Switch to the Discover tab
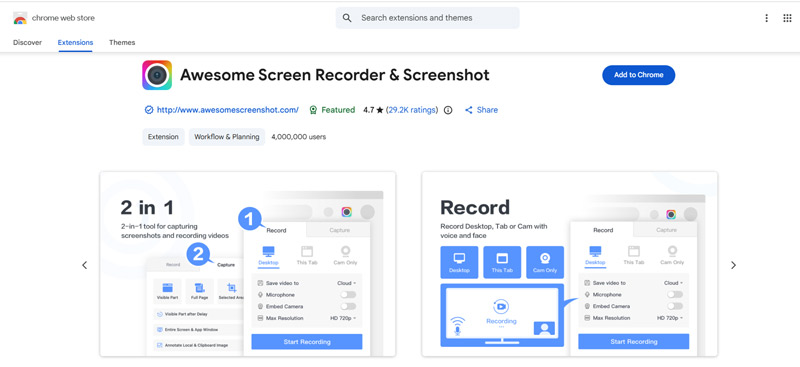The height and width of the screenshot is (367, 800). [x=28, y=42]
